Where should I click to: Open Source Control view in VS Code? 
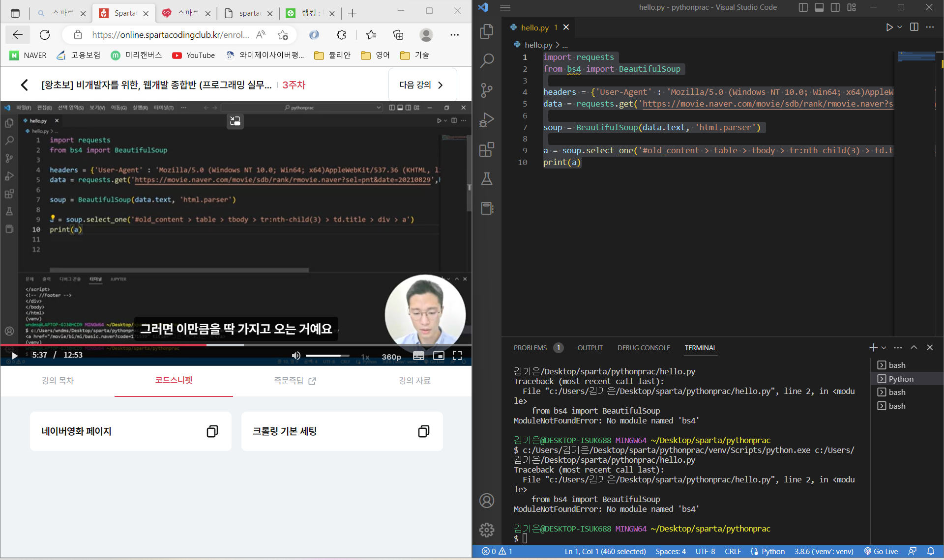point(487,90)
